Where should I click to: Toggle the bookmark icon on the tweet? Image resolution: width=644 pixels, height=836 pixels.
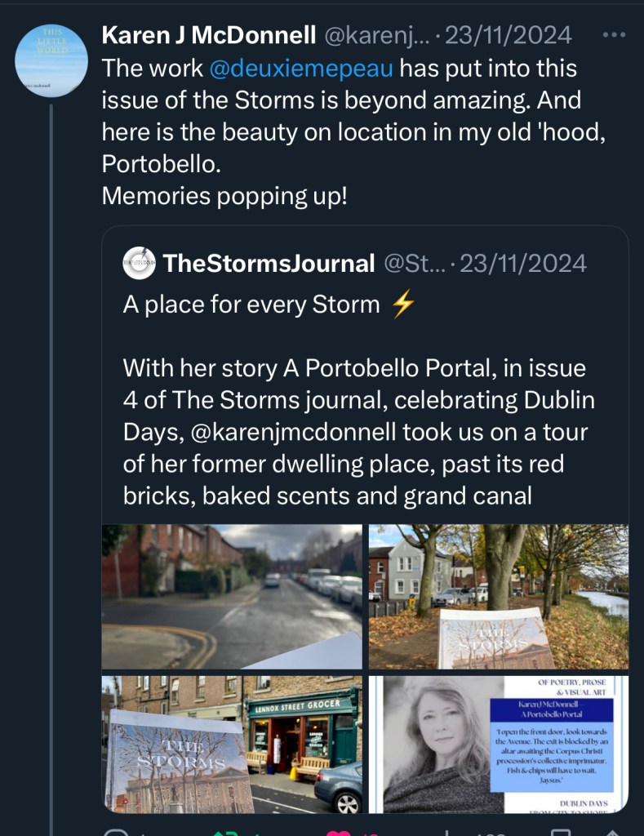pyautogui.click(x=561, y=832)
